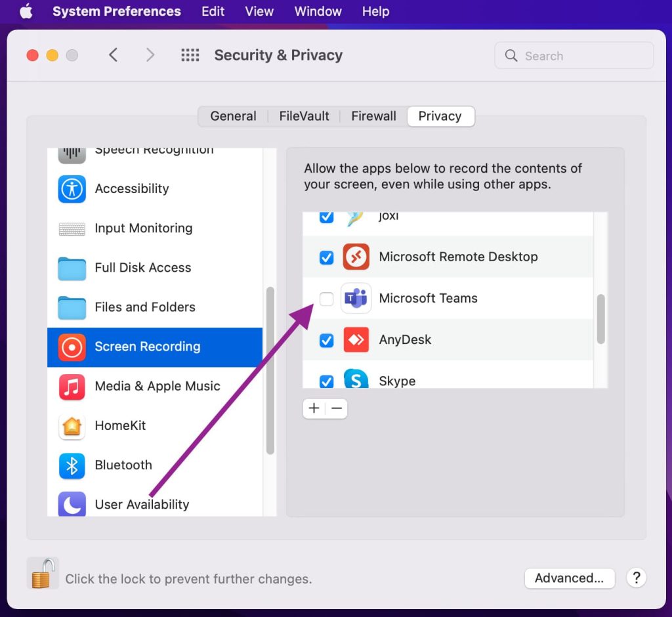This screenshot has width=672, height=617.
Task: Select the Speech Recognition waveform icon
Action: tap(72, 155)
